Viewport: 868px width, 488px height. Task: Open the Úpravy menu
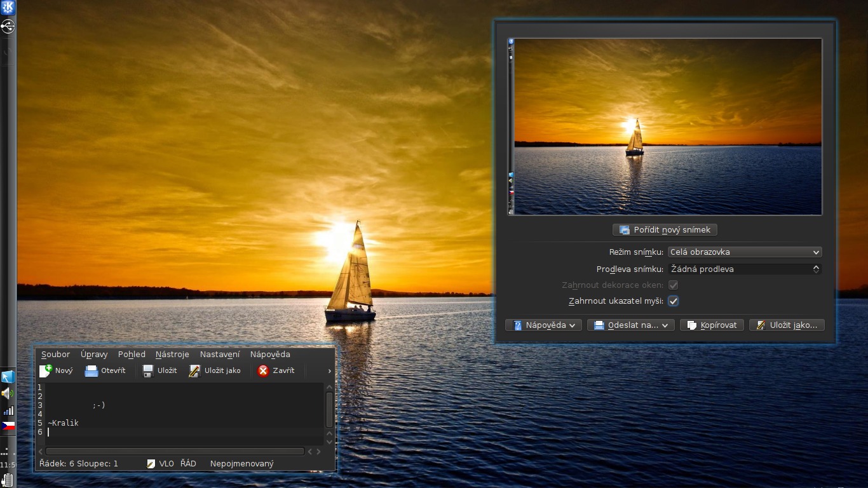pyautogui.click(x=94, y=355)
